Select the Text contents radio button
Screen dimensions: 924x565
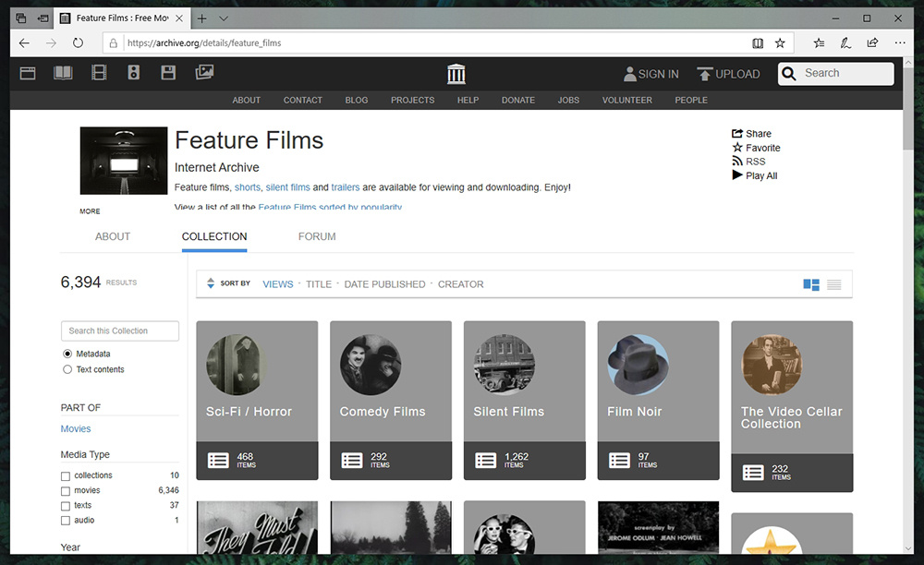[67, 369]
